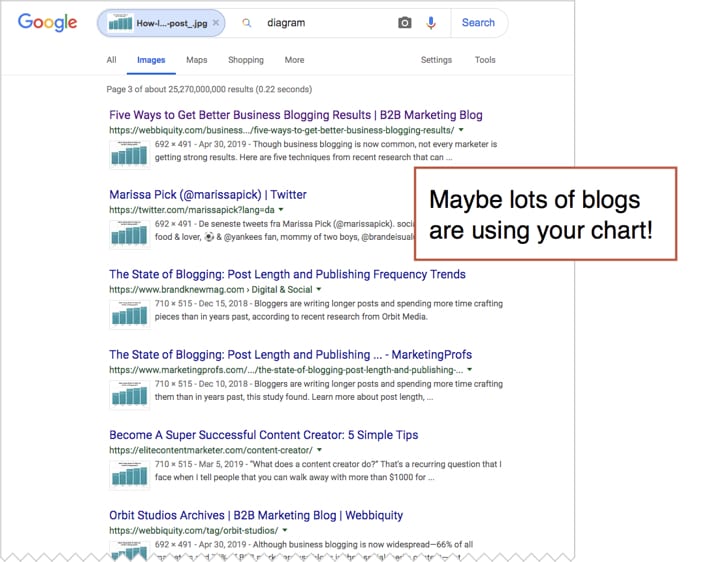710x562 pixels.
Task: Open 'State of Blogging: Post Length and Publishing Frequency Trends'
Action: [x=287, y=274]
